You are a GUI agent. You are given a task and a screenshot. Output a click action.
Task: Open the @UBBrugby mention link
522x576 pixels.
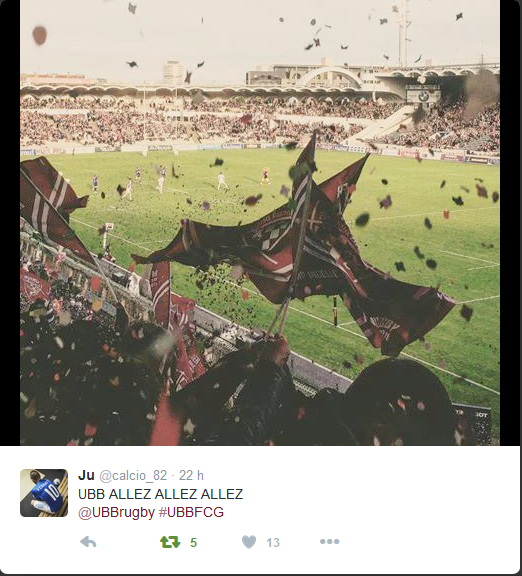(116, 512)
